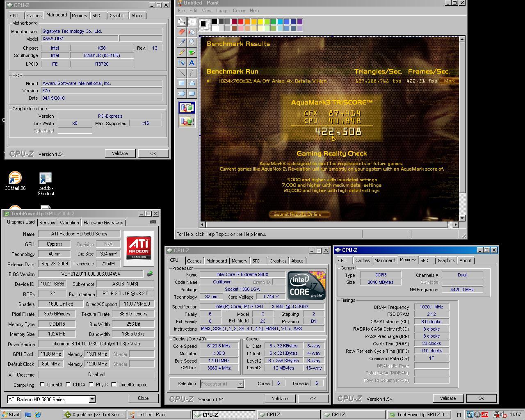Screen dimensions: 525x420
Task: Toggle the CUDA checkbox
Action: (68, 385)
